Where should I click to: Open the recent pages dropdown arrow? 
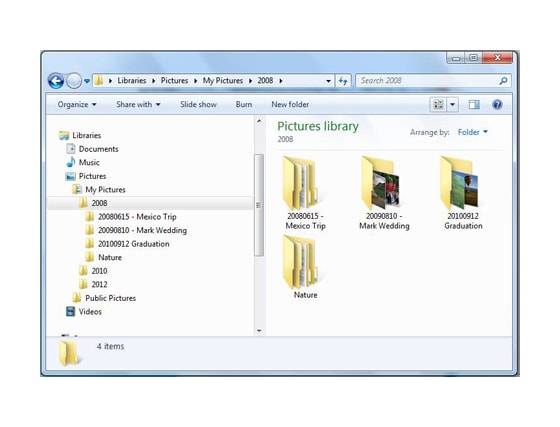point(87,81)
